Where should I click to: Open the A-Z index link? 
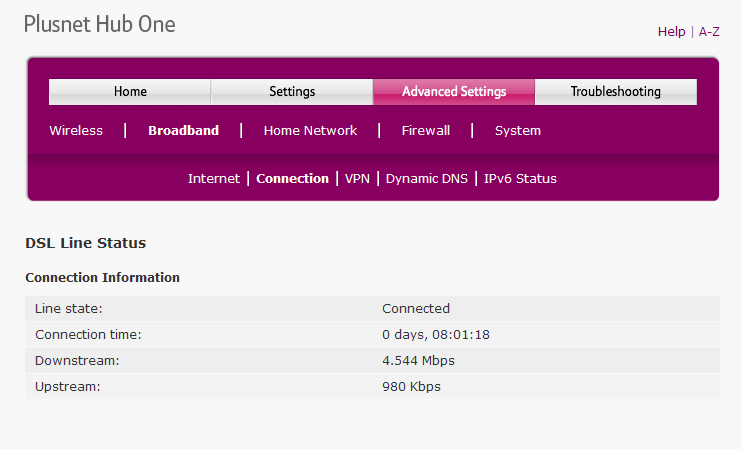[x=708, y=32]
